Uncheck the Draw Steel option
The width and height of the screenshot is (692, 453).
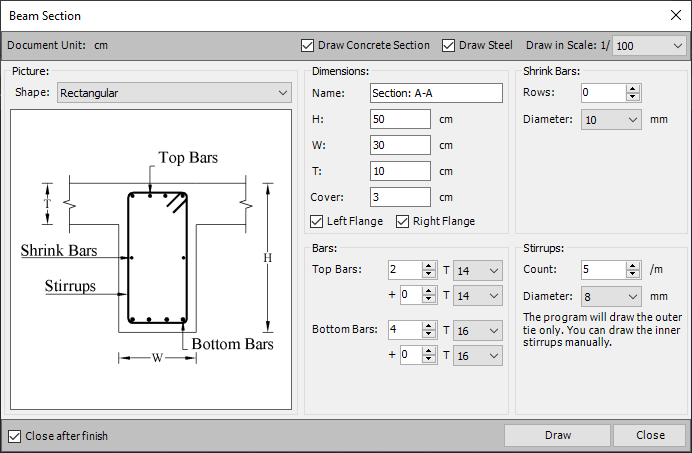(x=449, y=46)
